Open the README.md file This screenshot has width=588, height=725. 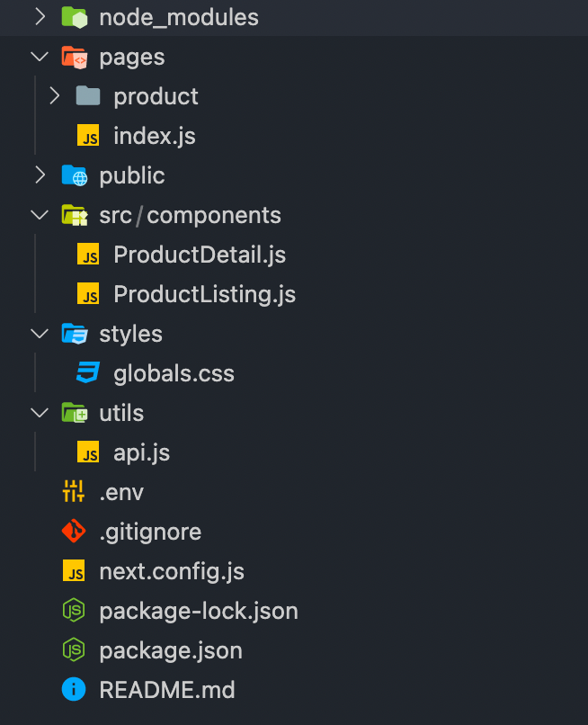166,689
